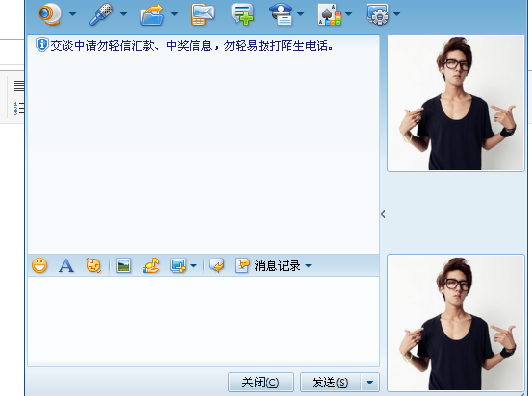The width and height of the screenshot is (532, 396).
Task: Open the emoji smiley face picker
Action: pyautogui.click(x=39, y=265)
